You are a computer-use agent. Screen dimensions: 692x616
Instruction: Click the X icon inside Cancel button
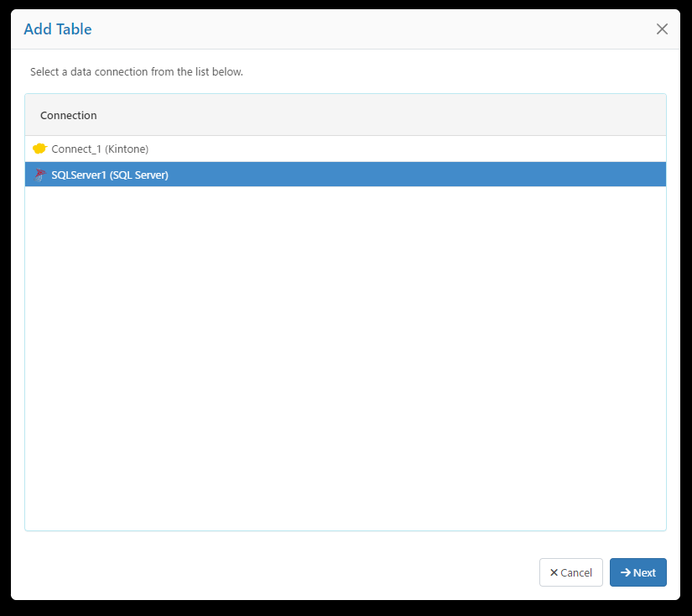pyautogui.click(x=554, y=572)
